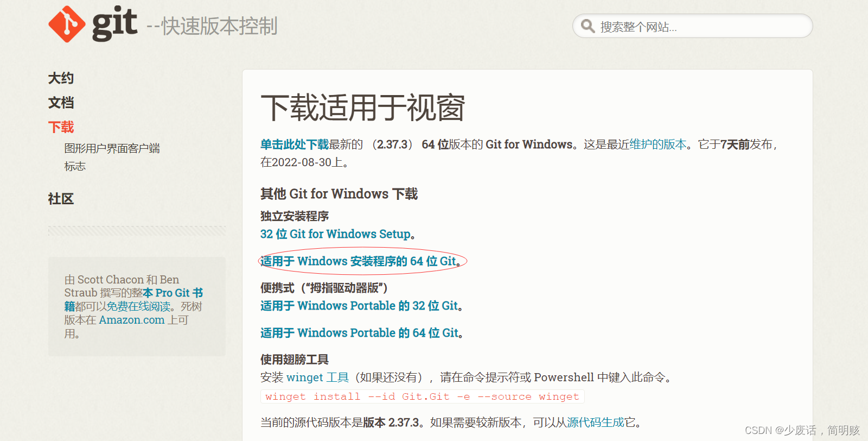This screenshot has width=868, height=441.
Task: Click the 独立安装程序 subheading
Action: pyautogui.click(x=295, y=216)
